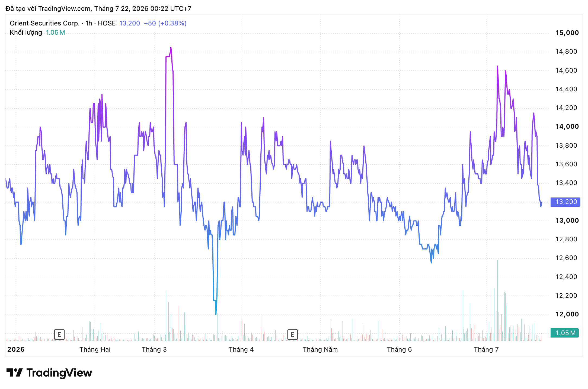The height and width of the screenshot is (389, 588).
Task: Click the green volume label 1.05 M
Action: (x=565, y=333)
